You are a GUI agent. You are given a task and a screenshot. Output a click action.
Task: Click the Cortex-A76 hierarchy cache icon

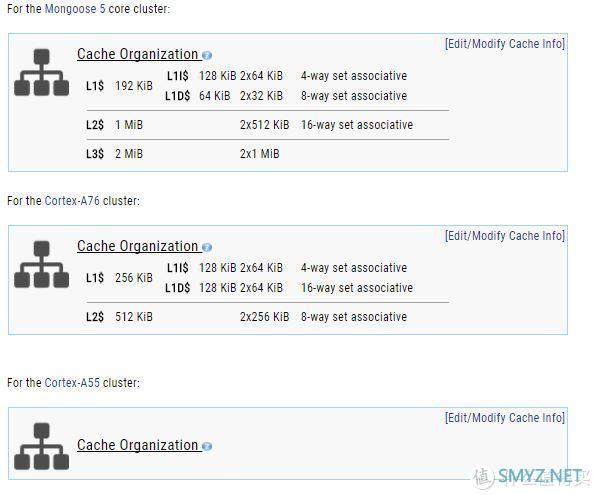41,264
